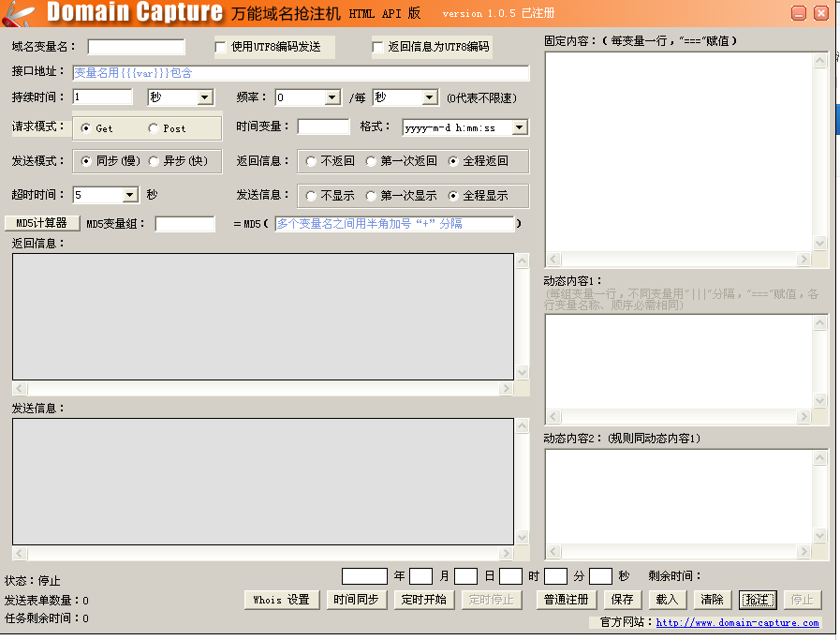Select 不返回 for return info
The width and height of the screenshot is (840, 640).
311,161
